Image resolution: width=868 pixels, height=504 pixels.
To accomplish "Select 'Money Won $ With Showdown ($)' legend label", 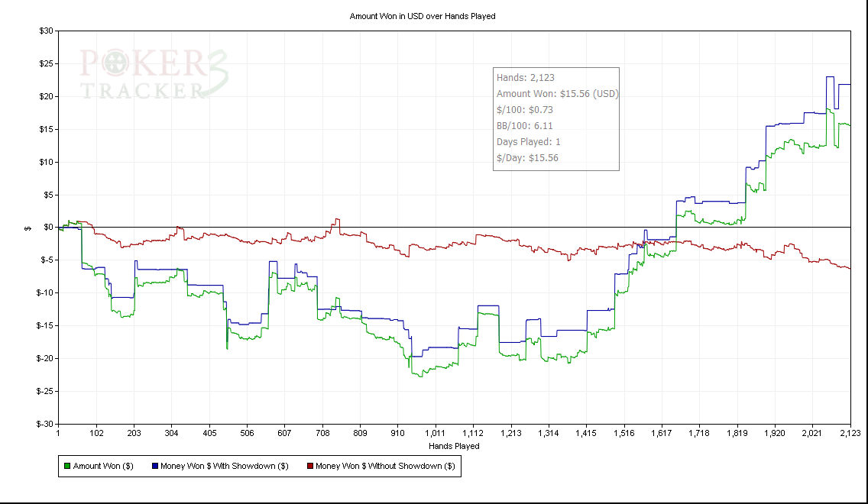I will (x=224, y=467).
